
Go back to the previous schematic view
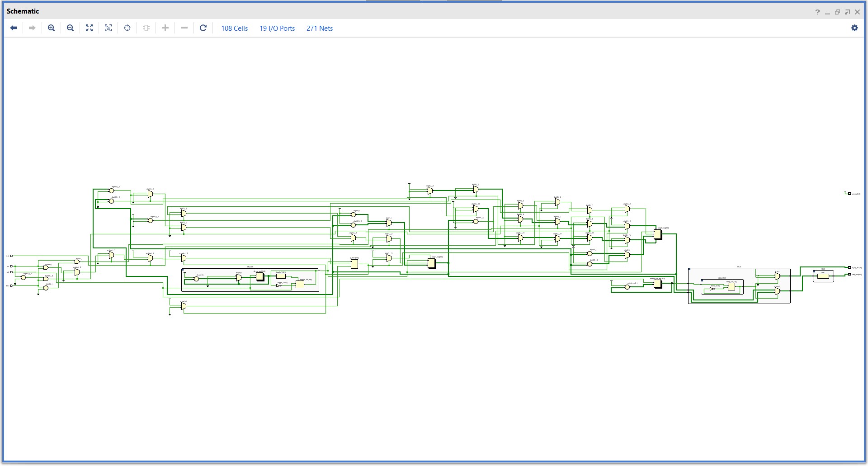coord(14,28)
